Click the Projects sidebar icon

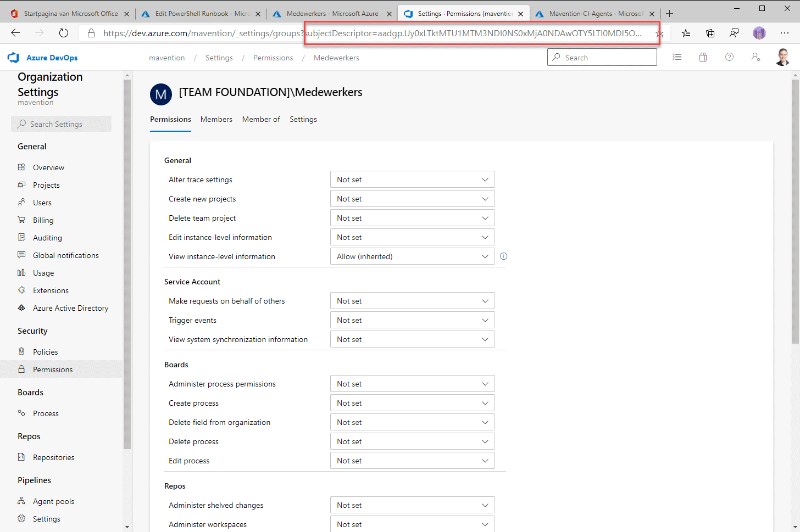pyautogui.click(x=21, y=184)
